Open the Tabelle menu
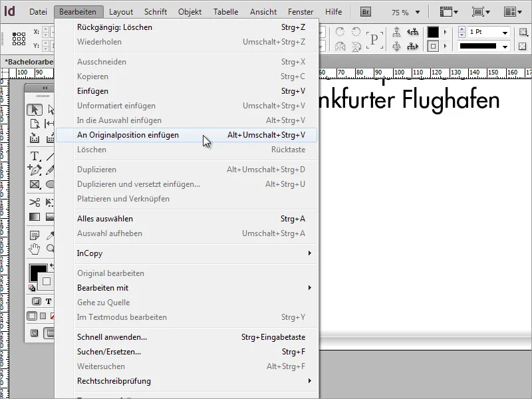This screenshot has height=399, width=532. 225,12
